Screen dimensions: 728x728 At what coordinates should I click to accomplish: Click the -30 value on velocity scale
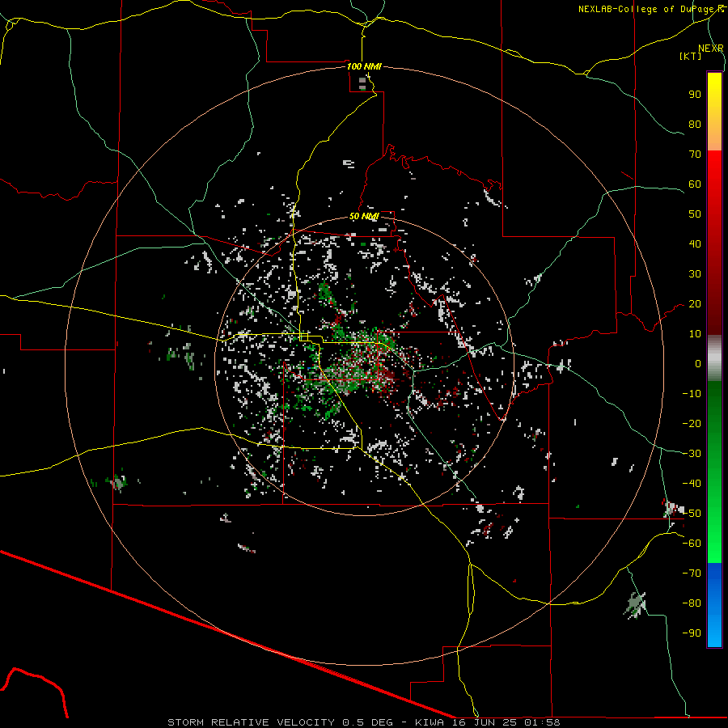(692, 454)
